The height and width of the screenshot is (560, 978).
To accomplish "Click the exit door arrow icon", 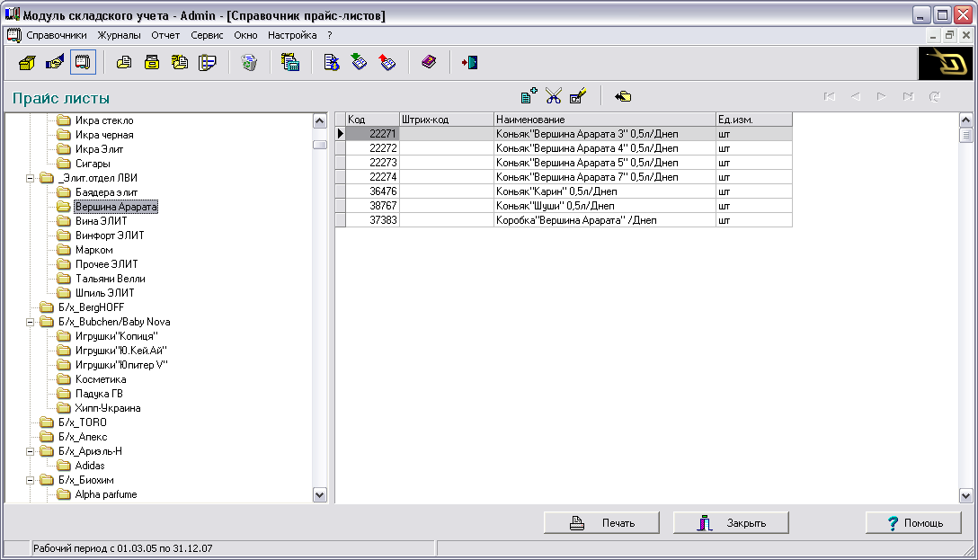I will (x=469, y=62).
